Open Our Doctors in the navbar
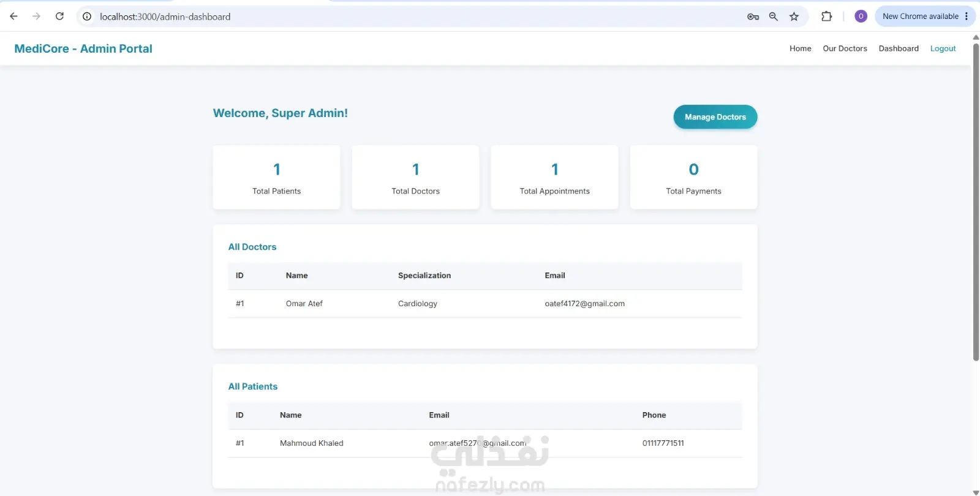Viewport: 980px width, 496px height. (845, 48)
